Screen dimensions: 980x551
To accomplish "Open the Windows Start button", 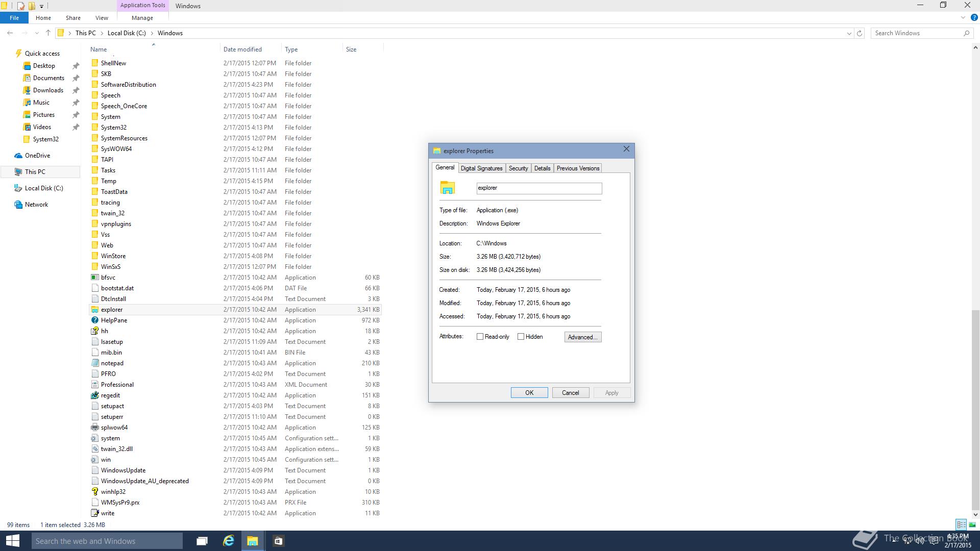I will [12, 541].
